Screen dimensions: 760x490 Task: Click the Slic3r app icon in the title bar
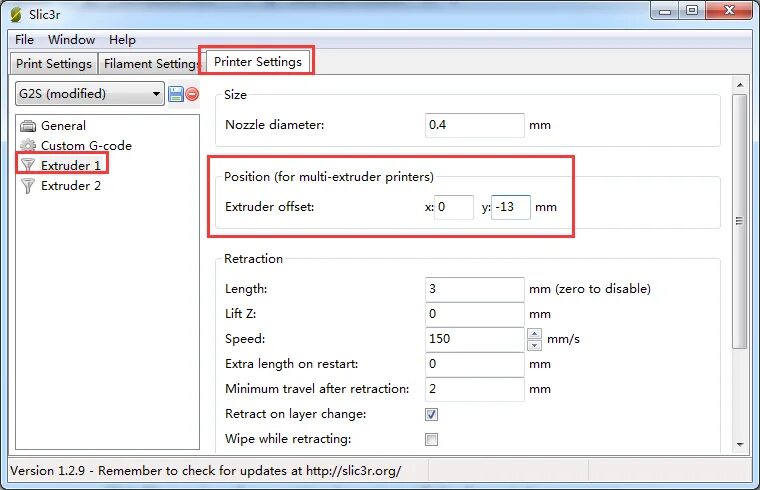(x=16, y=15)
